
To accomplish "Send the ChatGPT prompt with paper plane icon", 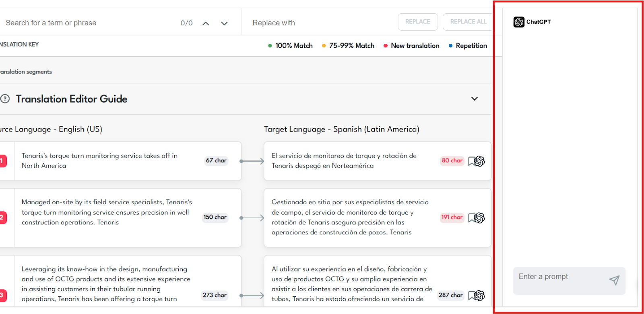I will [x=614, y=280].
